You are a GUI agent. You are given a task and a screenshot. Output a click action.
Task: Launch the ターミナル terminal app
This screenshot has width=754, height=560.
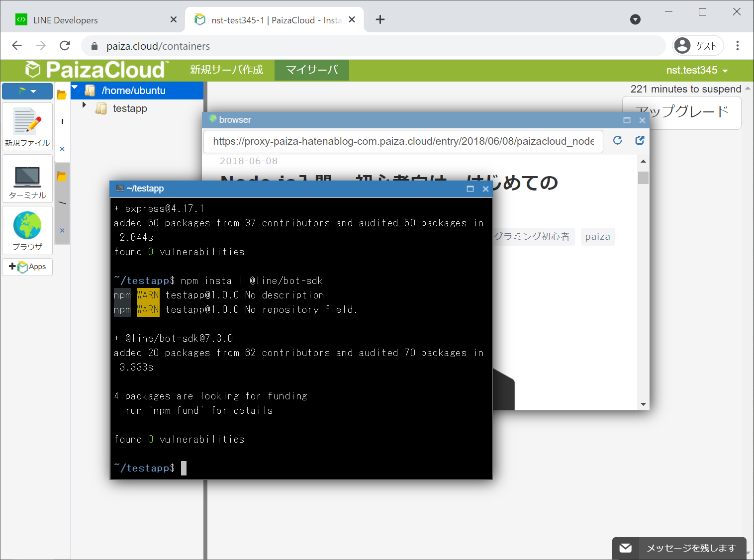[x=27, y=179]
